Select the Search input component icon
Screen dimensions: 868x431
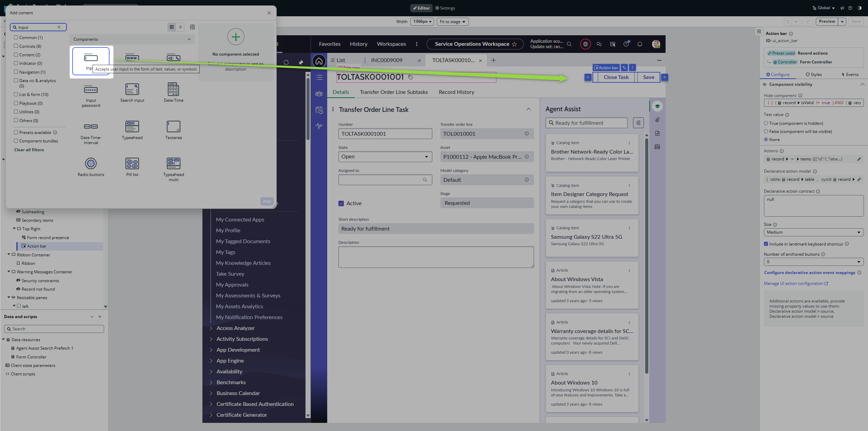pos(132,90)
